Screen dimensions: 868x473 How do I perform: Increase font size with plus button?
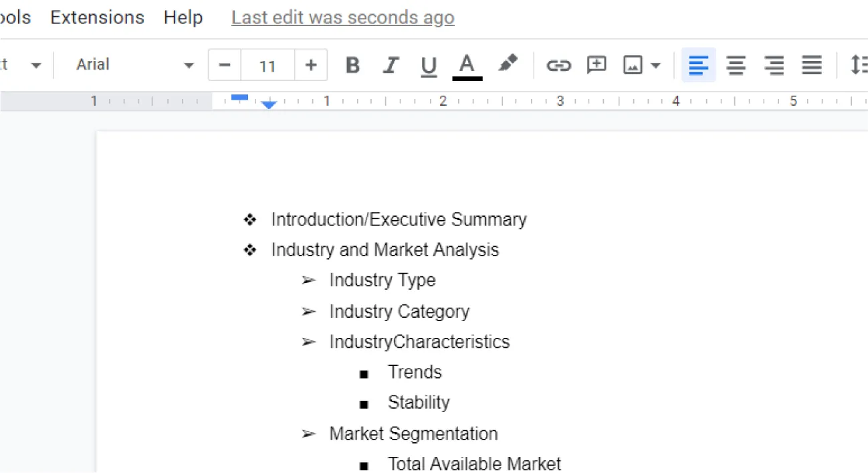tap(311, 65)
